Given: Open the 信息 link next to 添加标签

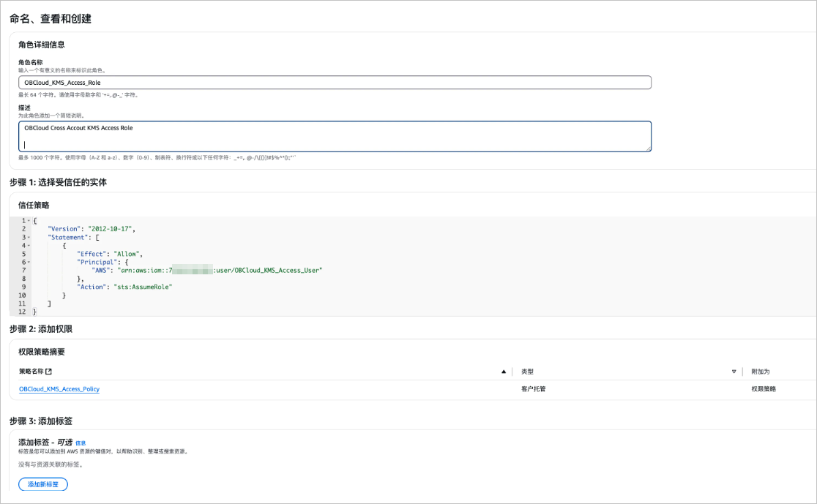Looking at the screenshot, I should [81, 443].
